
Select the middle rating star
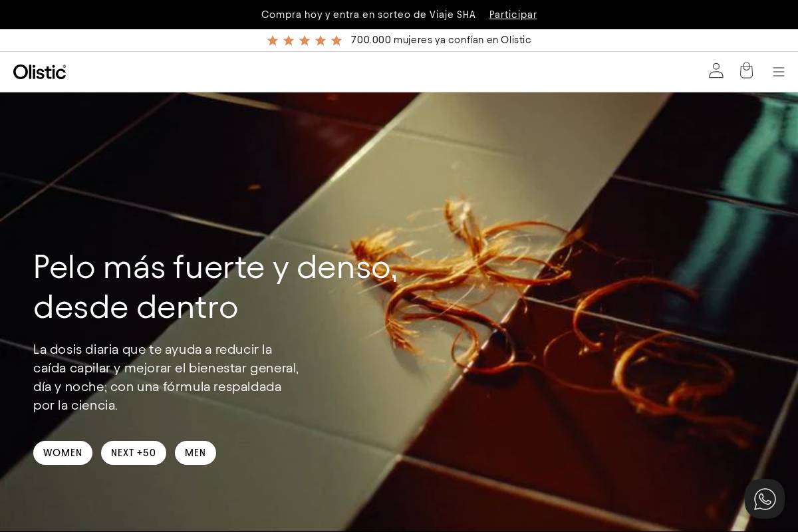[x=305, y=40]
